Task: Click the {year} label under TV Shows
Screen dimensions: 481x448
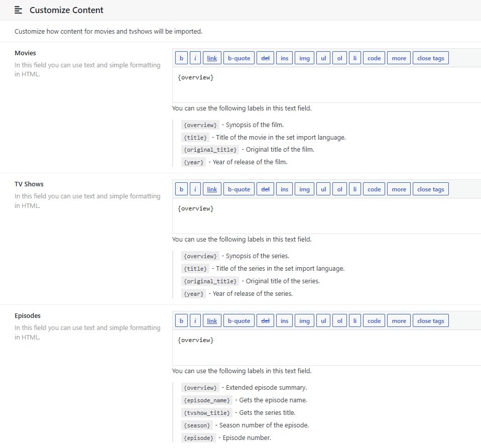Action: (194, 294)
